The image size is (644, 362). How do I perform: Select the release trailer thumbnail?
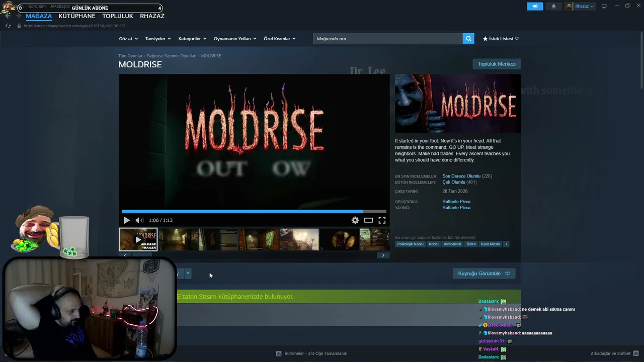(x=138, y=239)
